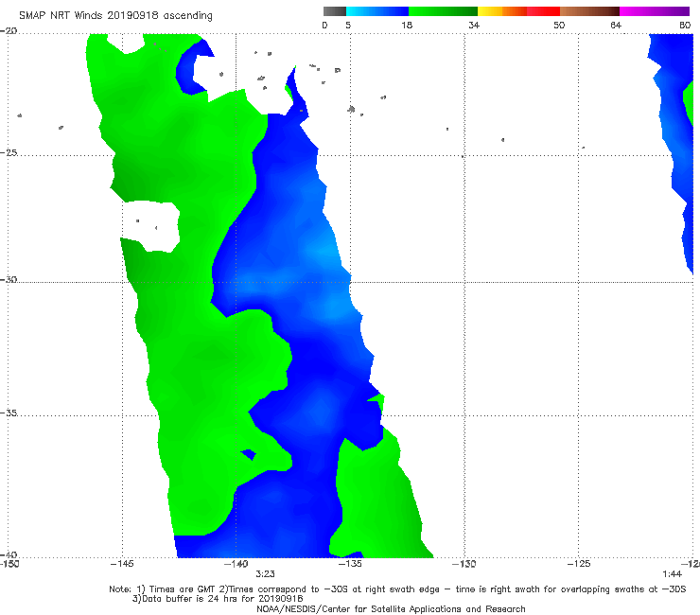The height and width of the screenshot is (615, 700).
Task: Click the longitude label -145
Action: pos(122,564)
